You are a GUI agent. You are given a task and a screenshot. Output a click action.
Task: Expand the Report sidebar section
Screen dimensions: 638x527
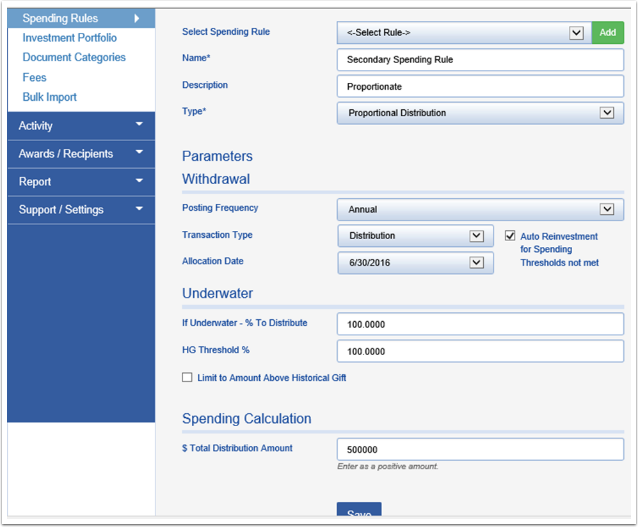pos(81,181)
